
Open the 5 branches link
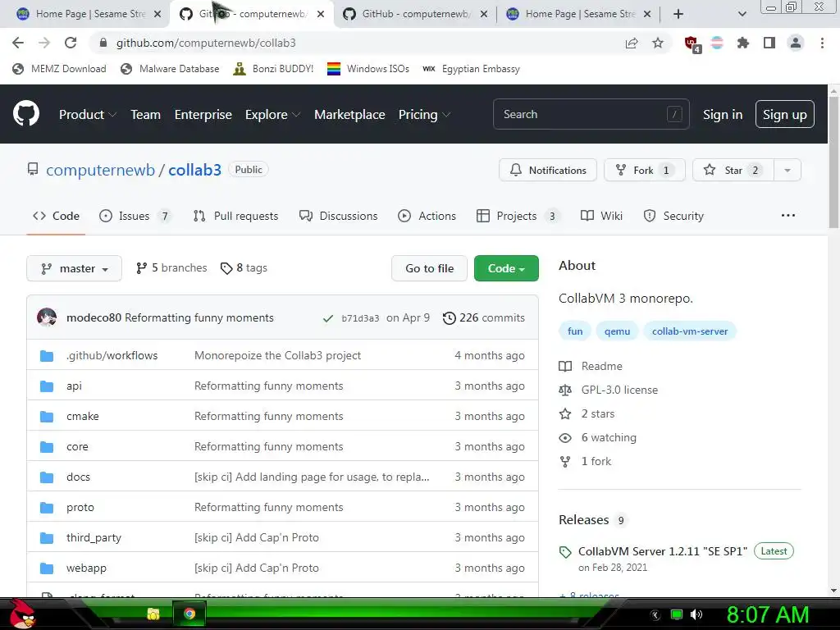tap(171, 268)
